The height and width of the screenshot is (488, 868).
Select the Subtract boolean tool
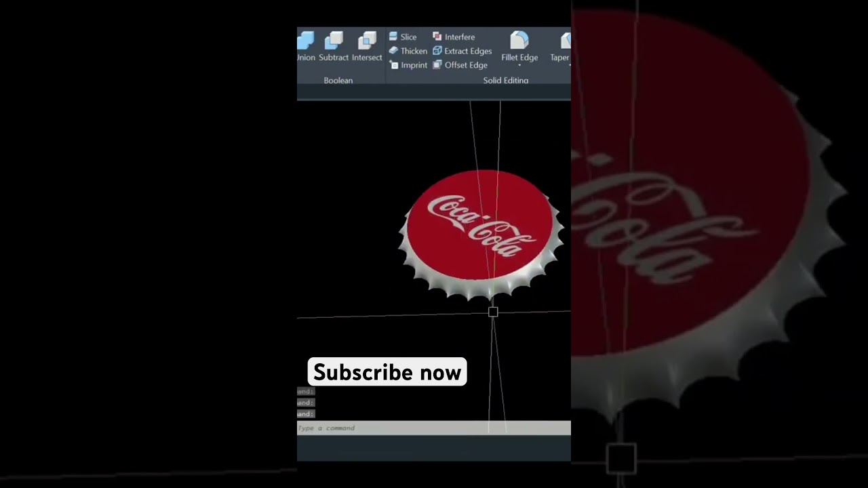[334, 47]
